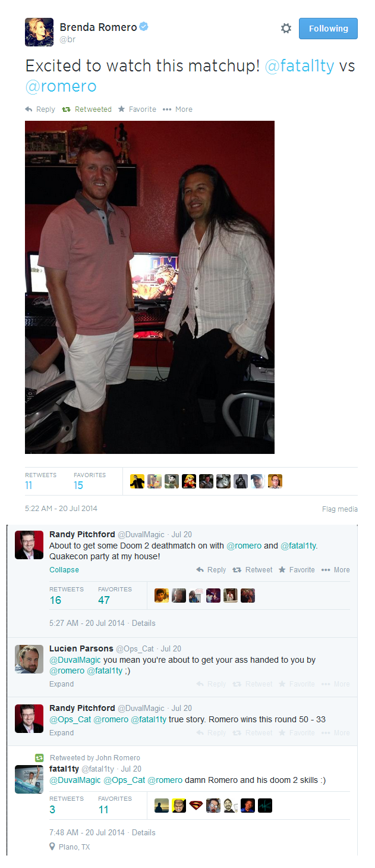Expand Randy's 'Romero wins this round' reply

[x=62, y=733]
